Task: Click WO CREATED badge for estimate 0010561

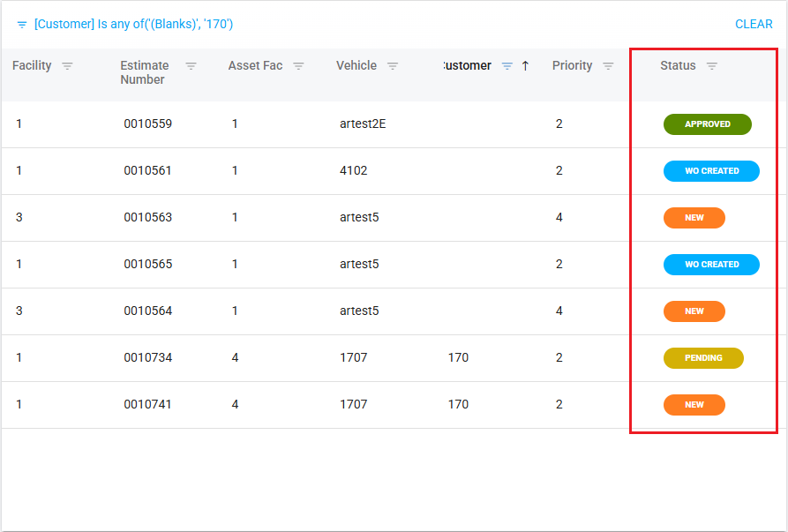Action: pyautogui.click(x=711, y=171)
